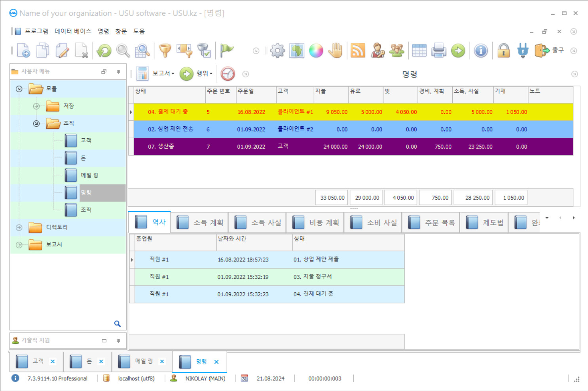
Task: Click the hand icon in toolbar
Action: coord(336,51)
